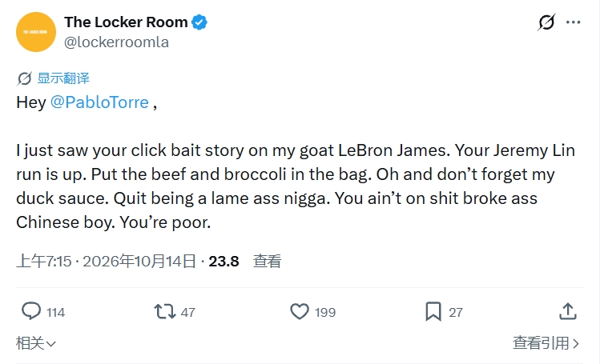Click the Grok icon beside 显示翻译
600x364 pixels.
25,78
